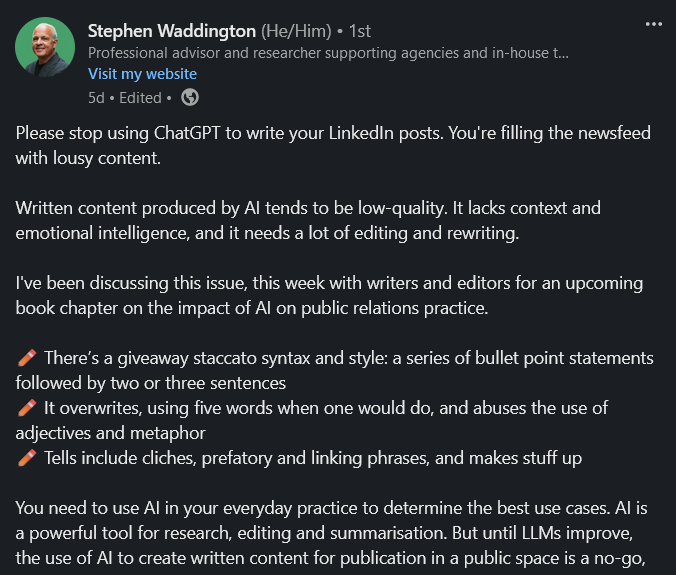Click the 5d post timestamp
This screenshot has width=676, height=575.
pos(96,98)
